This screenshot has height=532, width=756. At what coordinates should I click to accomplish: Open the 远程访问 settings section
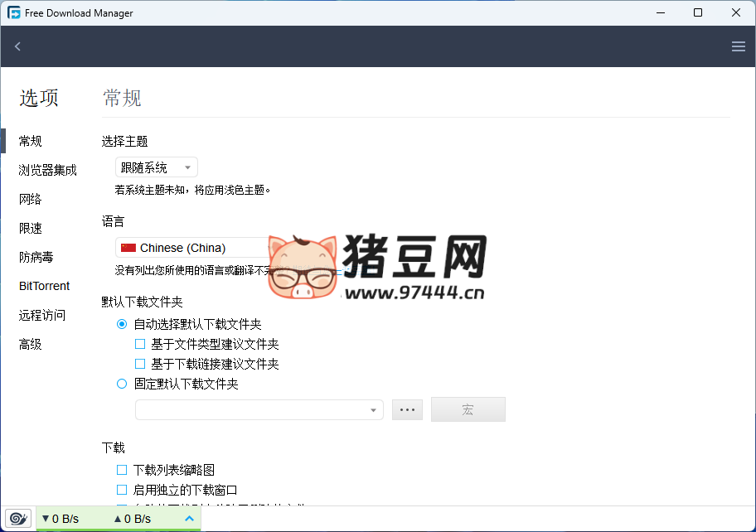pos(42,315)
